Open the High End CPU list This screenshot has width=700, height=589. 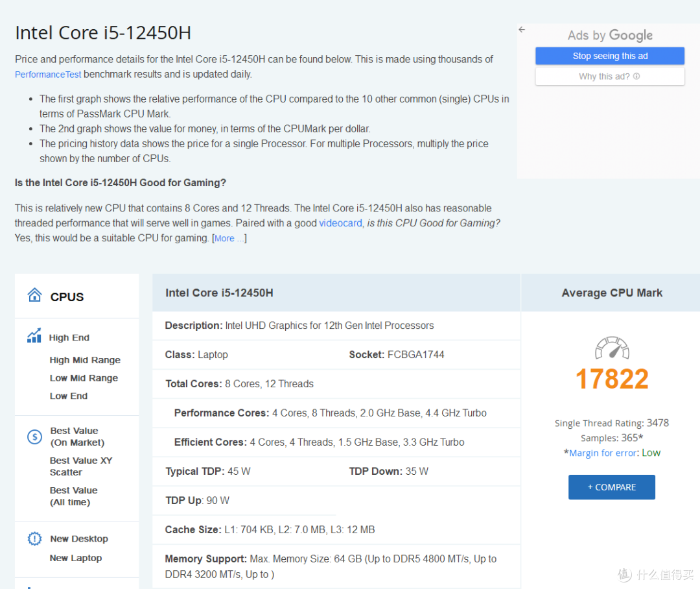pos(69,338)
